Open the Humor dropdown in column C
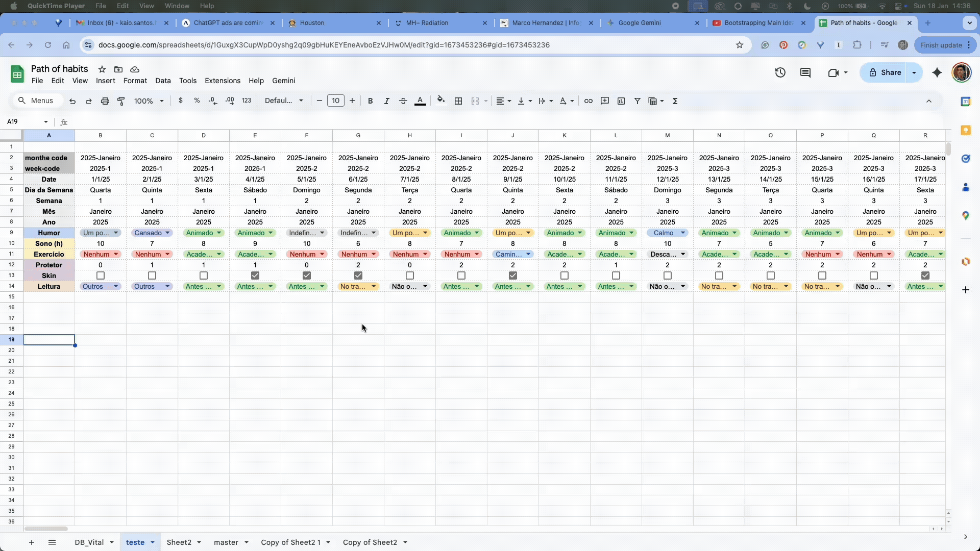980x551 pixels. [167, 233]
